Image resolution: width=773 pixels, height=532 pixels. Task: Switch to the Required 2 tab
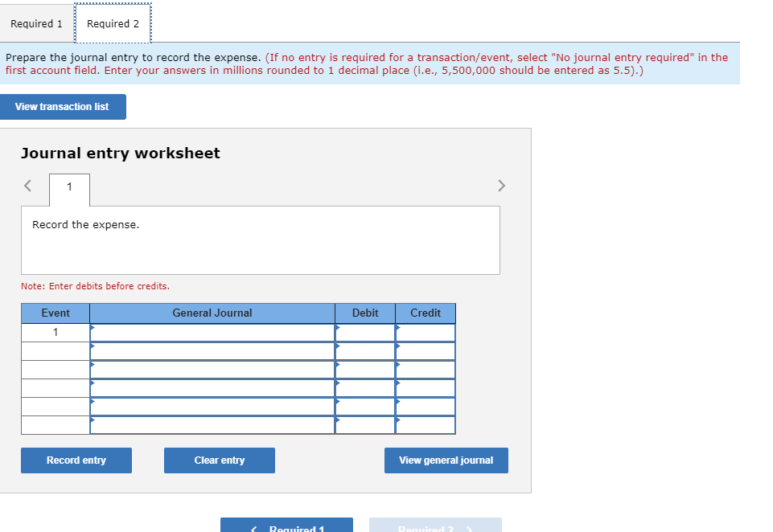[113, 23]
